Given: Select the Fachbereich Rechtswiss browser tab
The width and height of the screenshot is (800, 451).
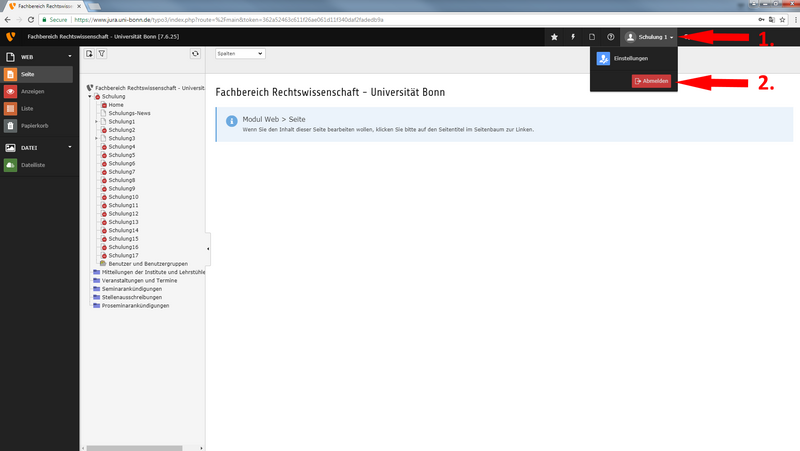Looking at the screenshot, I should pos(45,6).
